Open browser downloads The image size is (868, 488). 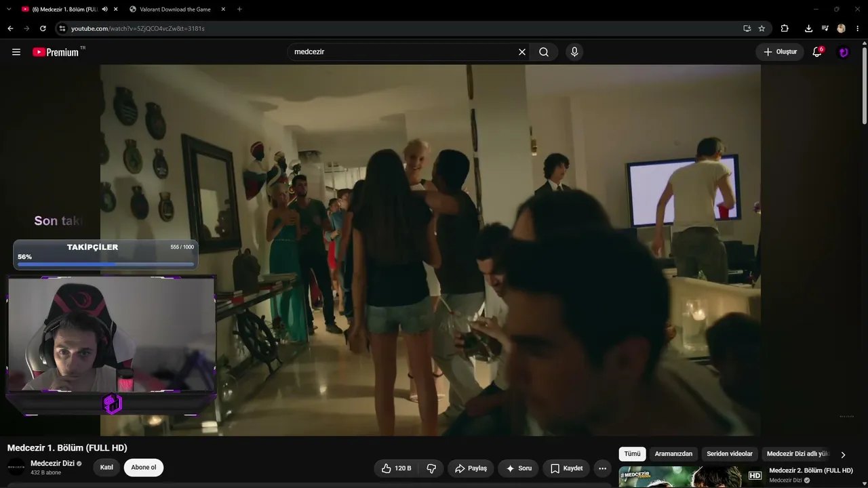[808, 28]
